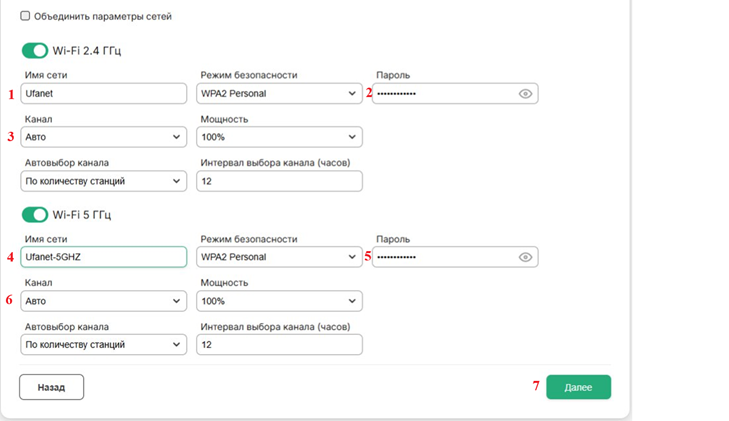Click the Далее button
This screenshot has height=421, width=729.
click(x=578, y=387)
